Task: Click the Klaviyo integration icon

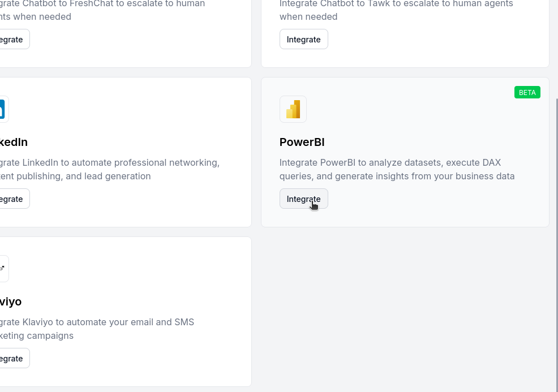Action: pyautogui.click(x=3, y=268)
